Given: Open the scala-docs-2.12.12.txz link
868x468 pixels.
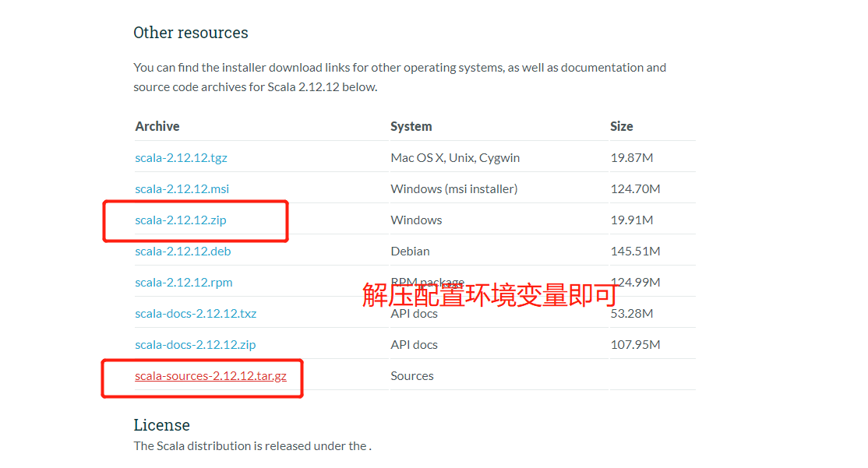Looking at the screenshot, I should point(196,314).
